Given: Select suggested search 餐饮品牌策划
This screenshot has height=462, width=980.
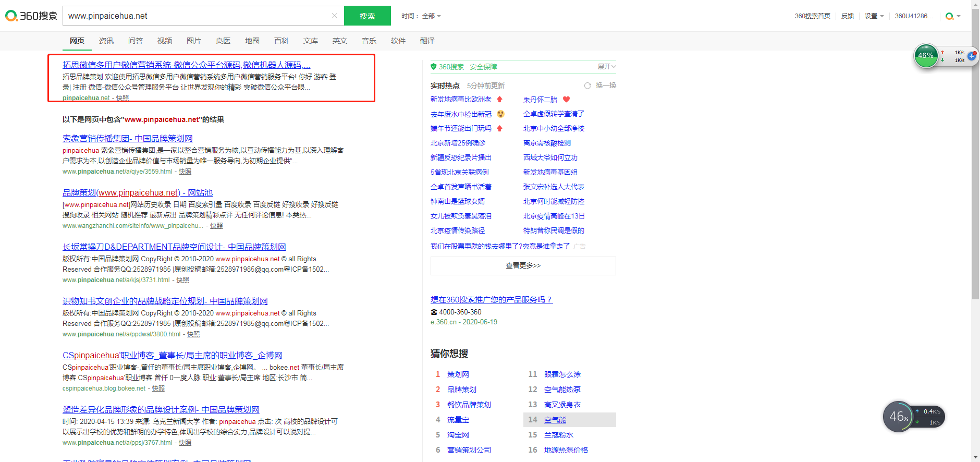Looking at the screenshot, I should click(469, 405).
